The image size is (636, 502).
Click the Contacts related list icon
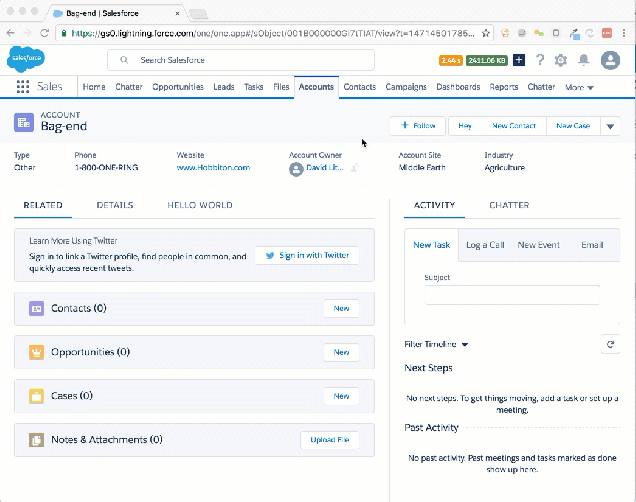(36, 308)
